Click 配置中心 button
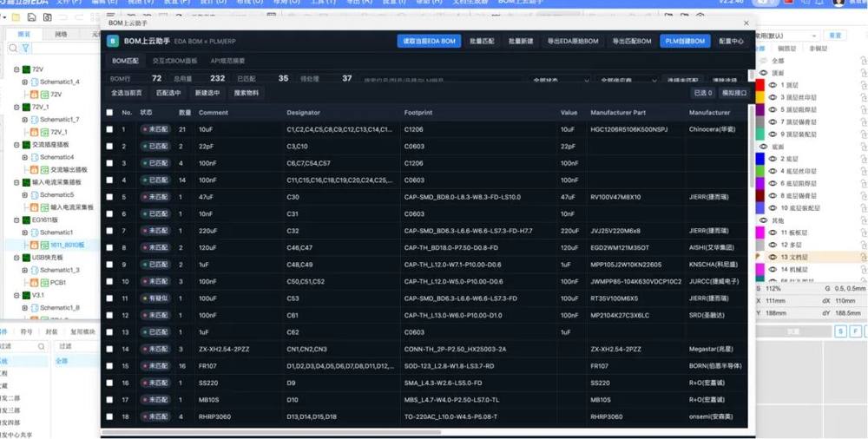This screenshot has height=439, width=868. click(x=731, y=41)
